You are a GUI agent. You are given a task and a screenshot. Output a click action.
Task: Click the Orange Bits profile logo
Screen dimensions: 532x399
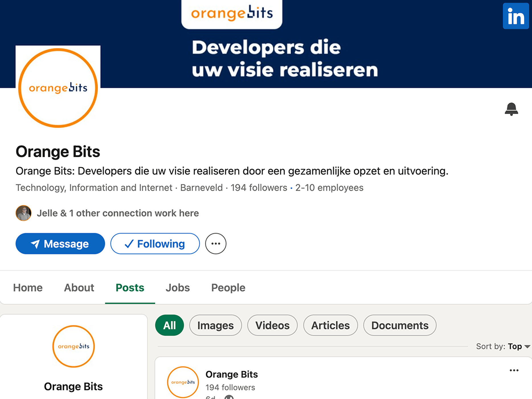coord(58,88)
